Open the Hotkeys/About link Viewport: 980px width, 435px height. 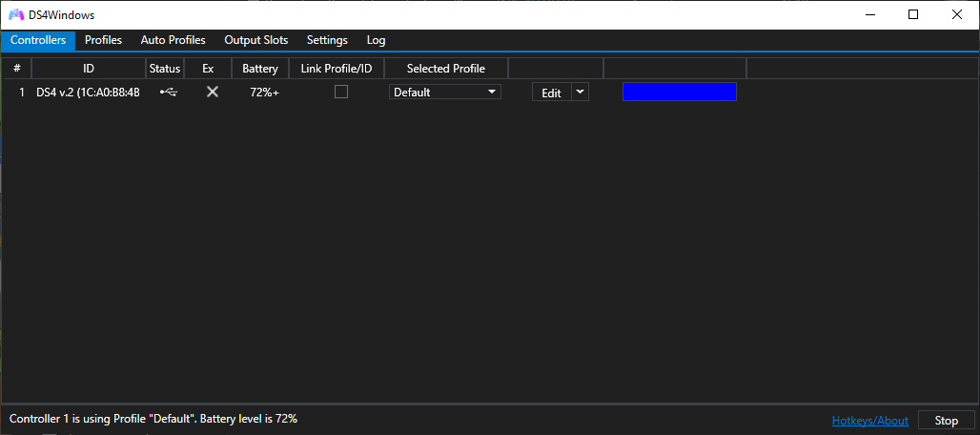click(x=870, y=421)
